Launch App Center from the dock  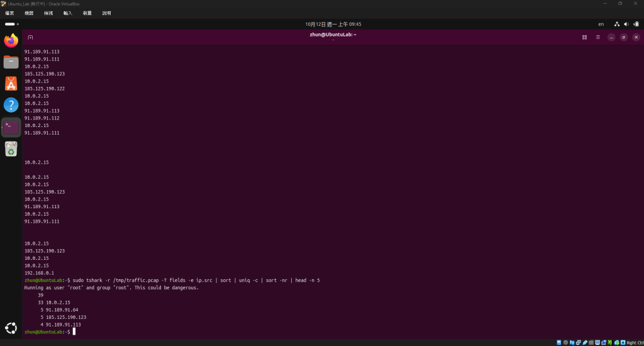click(11, 84)
